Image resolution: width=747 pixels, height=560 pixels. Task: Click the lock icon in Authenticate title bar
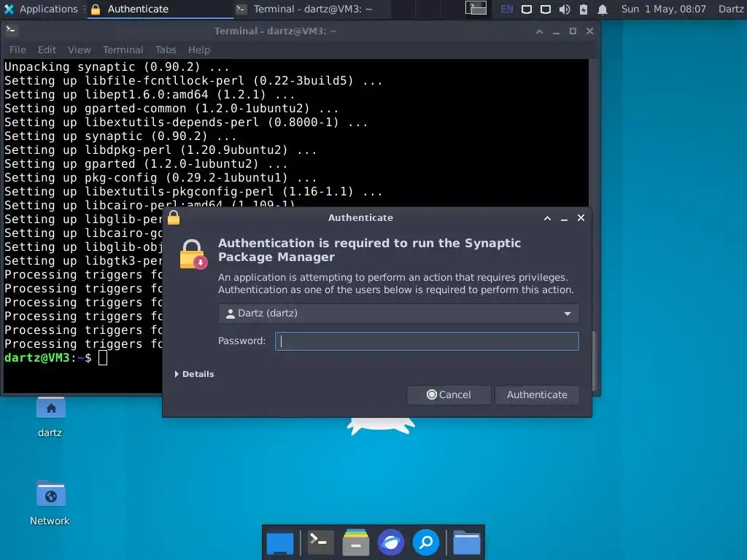(174, 217)
